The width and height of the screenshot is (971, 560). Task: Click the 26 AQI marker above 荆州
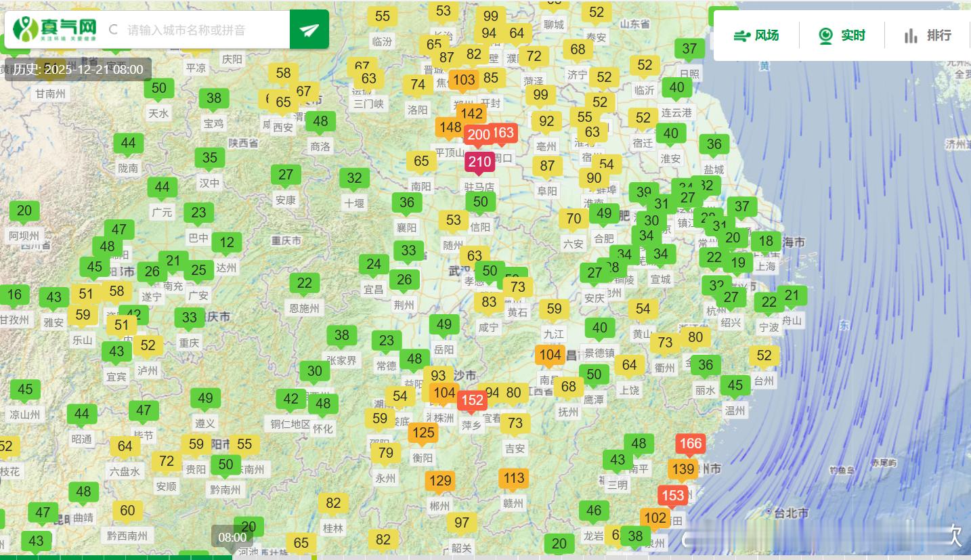tap(404, 280)
